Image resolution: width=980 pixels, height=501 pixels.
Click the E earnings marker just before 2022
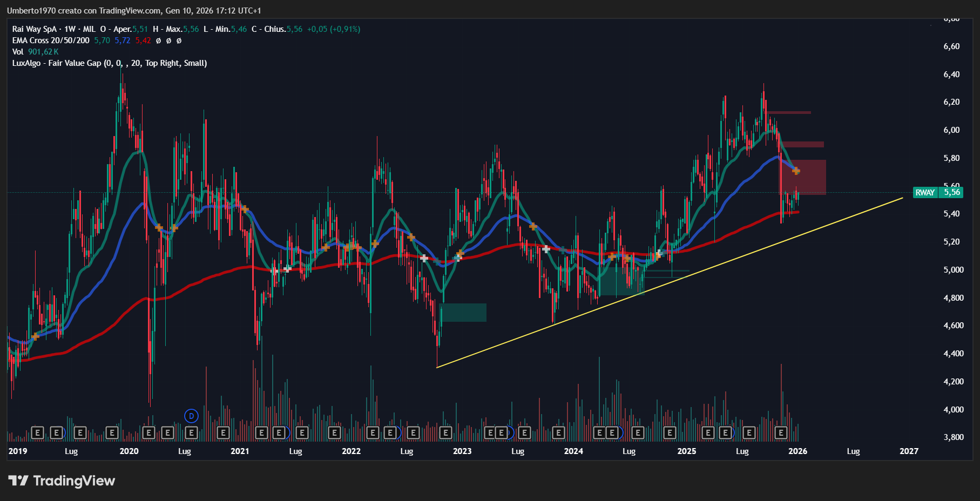tap(334, 432)
